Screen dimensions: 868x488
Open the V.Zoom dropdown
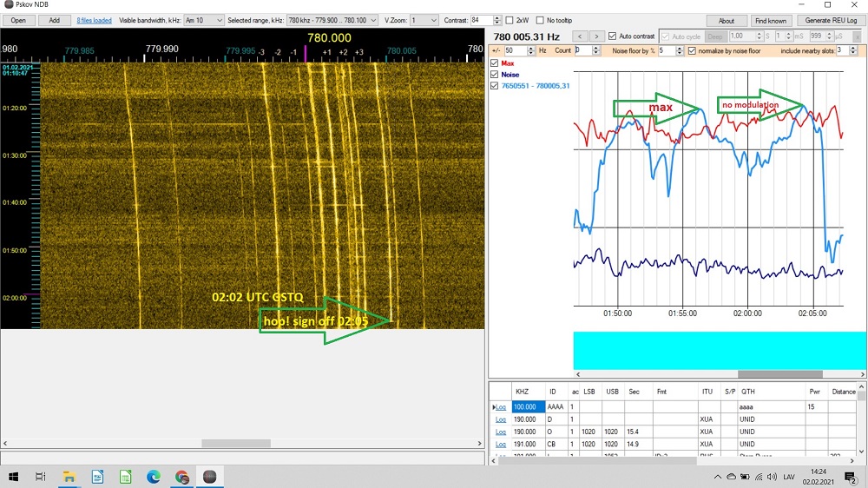[424, 20]
